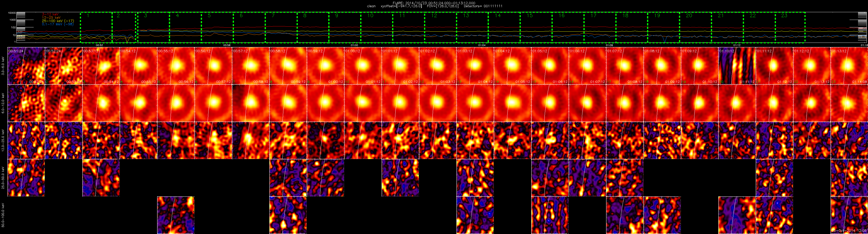Pick interval 3 on the light-curve timeline

pos(153,28)
